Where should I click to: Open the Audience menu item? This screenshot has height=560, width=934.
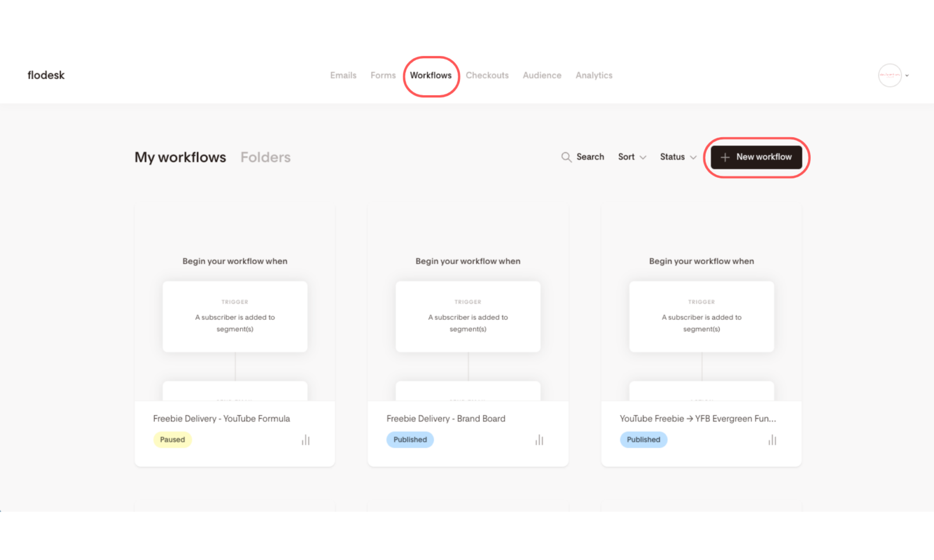(542, 75)
